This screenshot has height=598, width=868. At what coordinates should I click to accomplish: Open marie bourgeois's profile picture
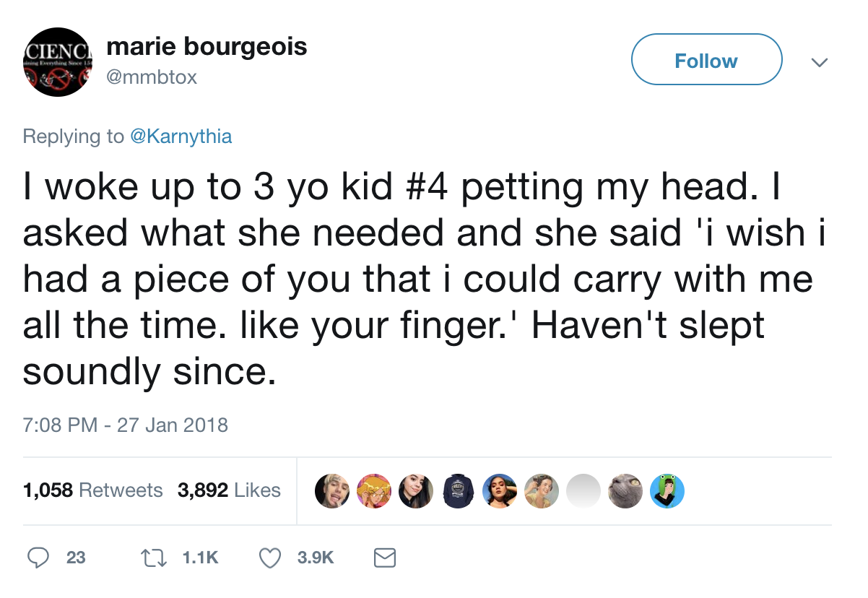pos(57,62)
